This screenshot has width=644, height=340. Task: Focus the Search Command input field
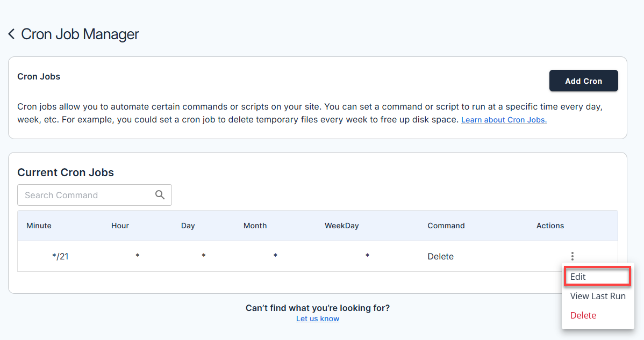86,195
